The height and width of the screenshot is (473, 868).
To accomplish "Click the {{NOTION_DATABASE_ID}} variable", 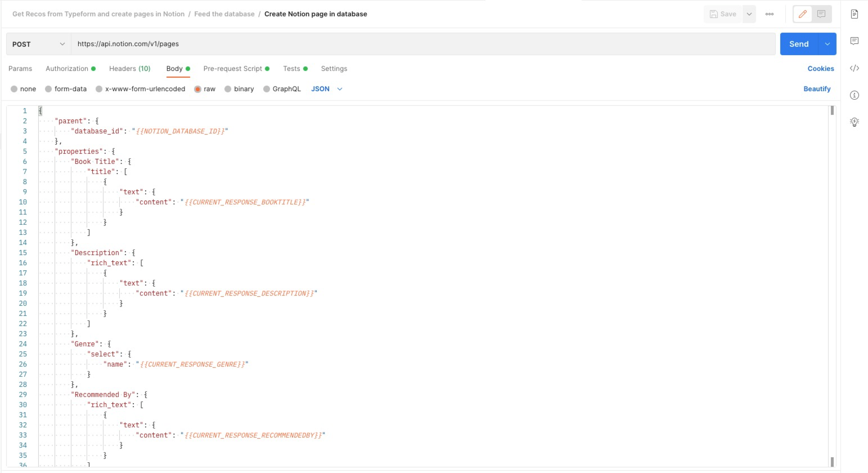I will 180,131.
